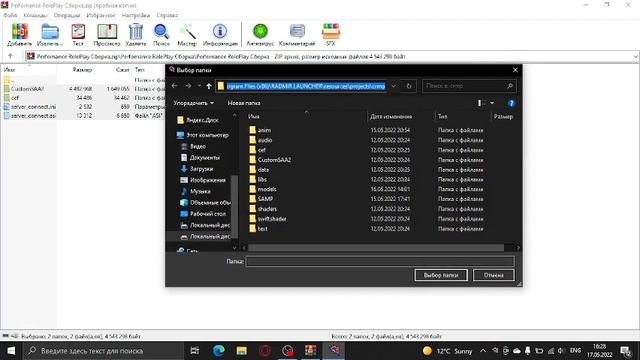This screenshot has width=640, height=360.
Task: Open the Команды menu
Action: point(36,15)
